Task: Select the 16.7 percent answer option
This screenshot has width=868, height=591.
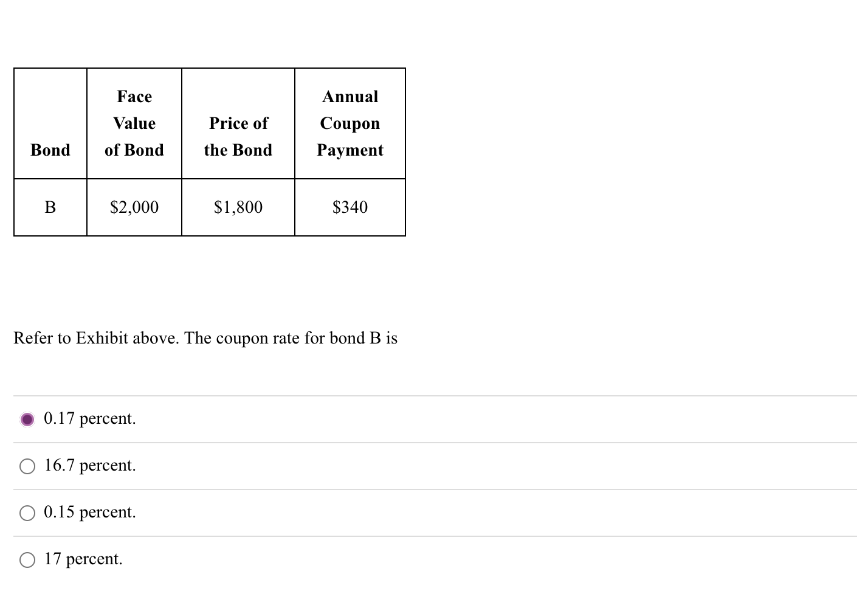Action: (x=27, y=466)
